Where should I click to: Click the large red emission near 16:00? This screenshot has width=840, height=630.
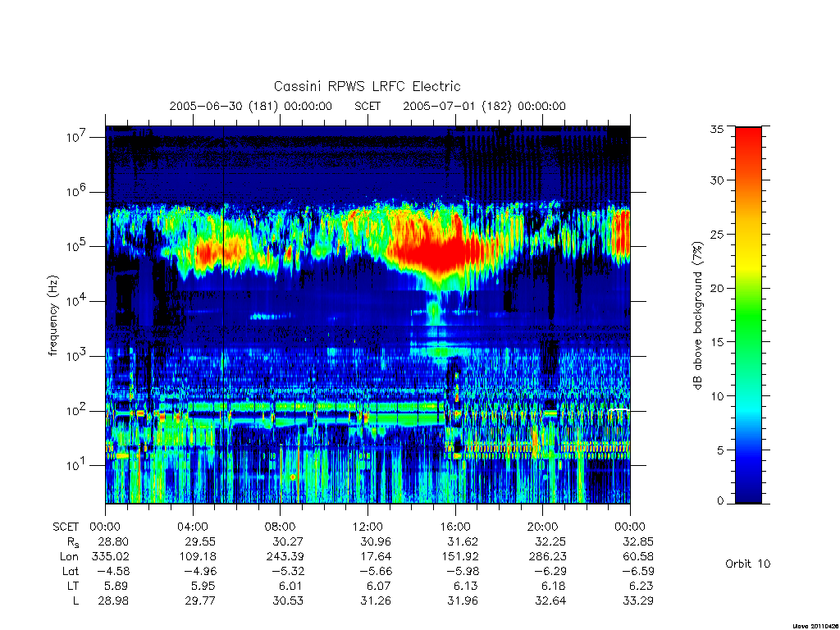[440, 248]
